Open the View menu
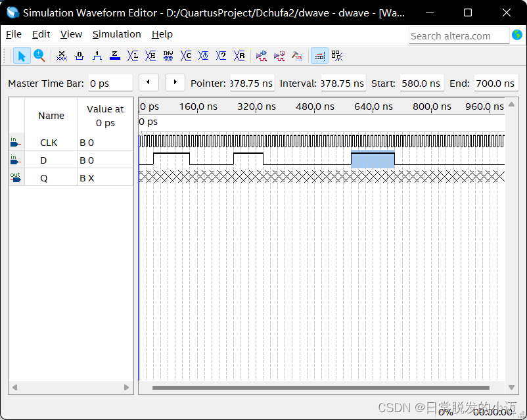 [71, 34]
